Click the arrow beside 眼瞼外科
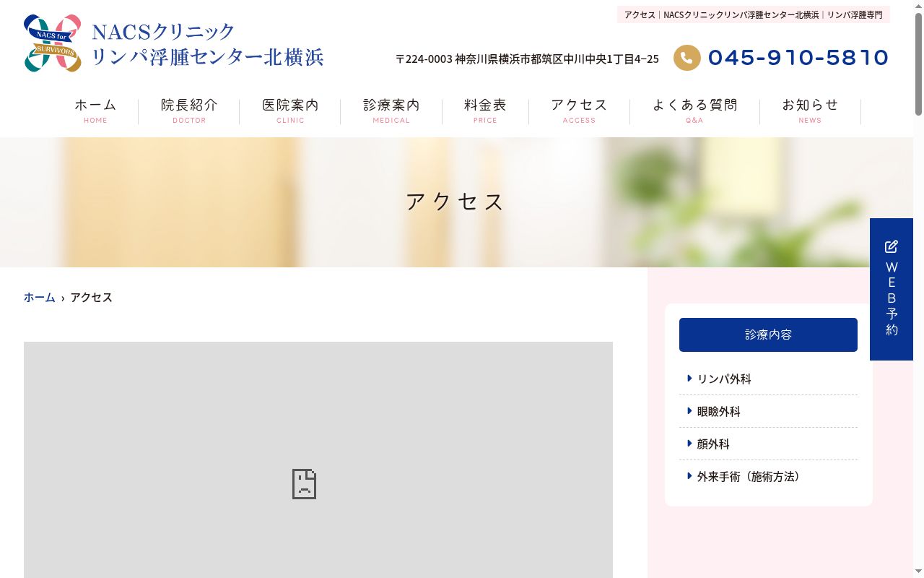The height and width of the screenshot is (578, 924). pyautogui.click(x=690, y=410)
